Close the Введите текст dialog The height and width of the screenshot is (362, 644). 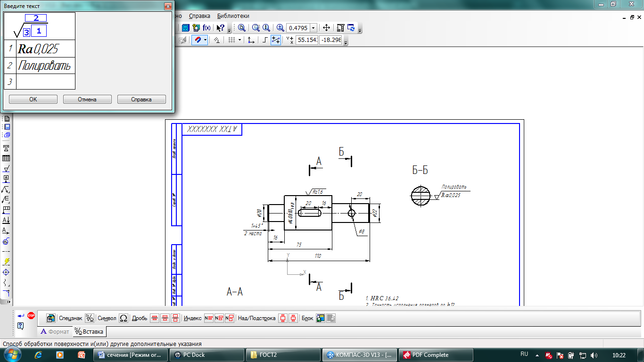click(x=168, y=6)
